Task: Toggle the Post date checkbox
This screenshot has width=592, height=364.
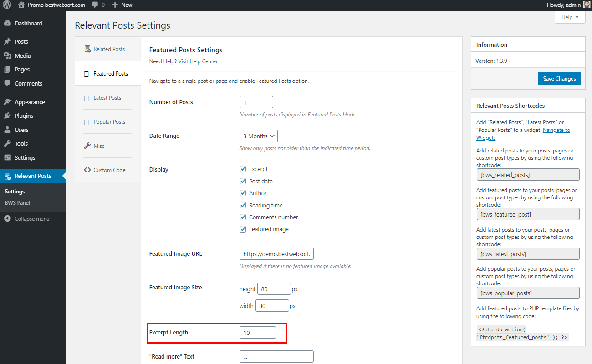Action: click(x=243, y=181)
